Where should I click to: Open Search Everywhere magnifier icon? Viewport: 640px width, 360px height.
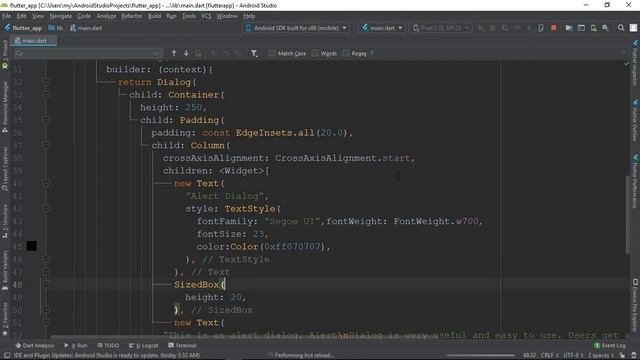pos(621,28)
